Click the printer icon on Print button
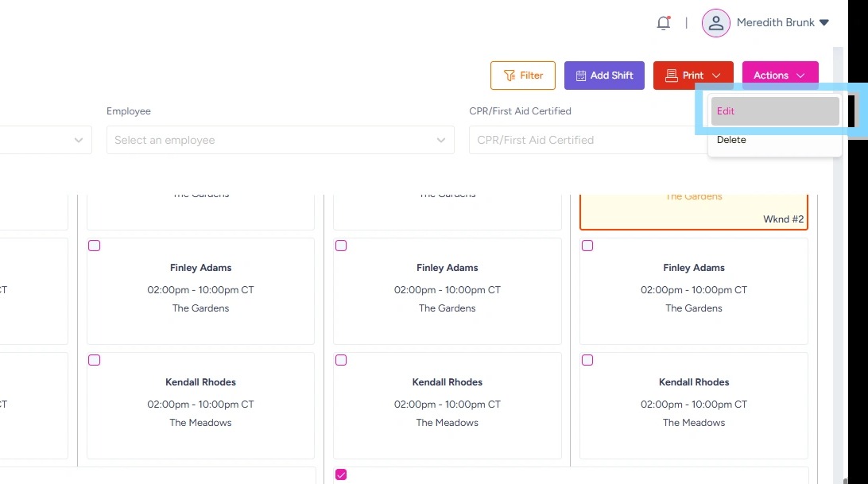This screenshot has width=868, height=484. (x=671, y=76)
